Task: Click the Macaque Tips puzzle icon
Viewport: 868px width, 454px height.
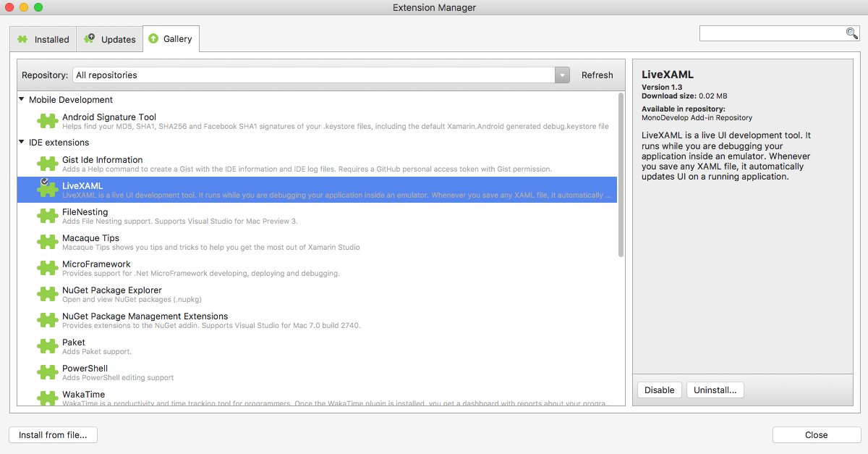Action: [x=48, y=242]
